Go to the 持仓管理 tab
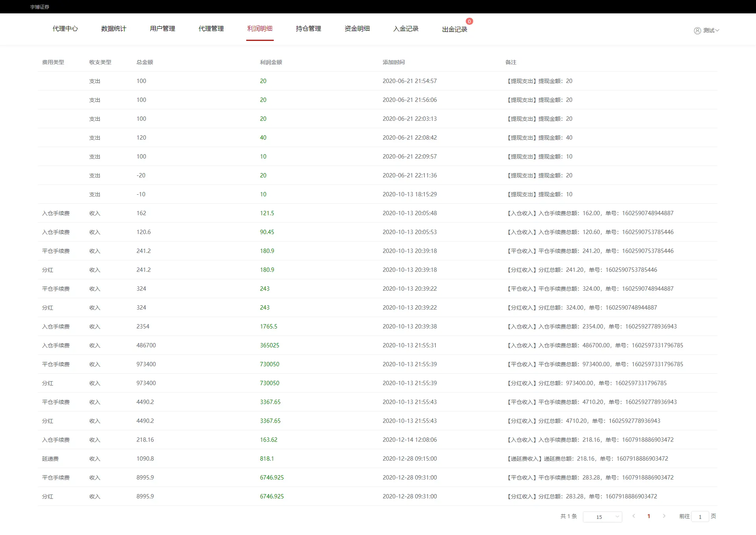 308,29
